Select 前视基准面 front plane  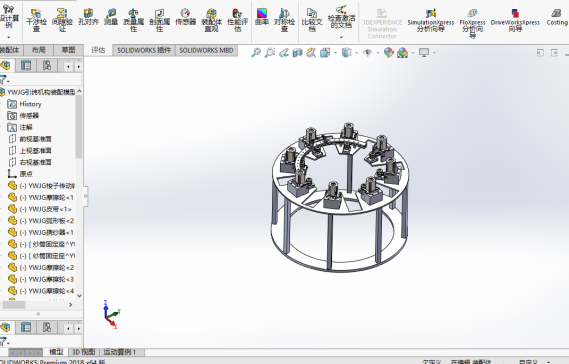(30, 139)
